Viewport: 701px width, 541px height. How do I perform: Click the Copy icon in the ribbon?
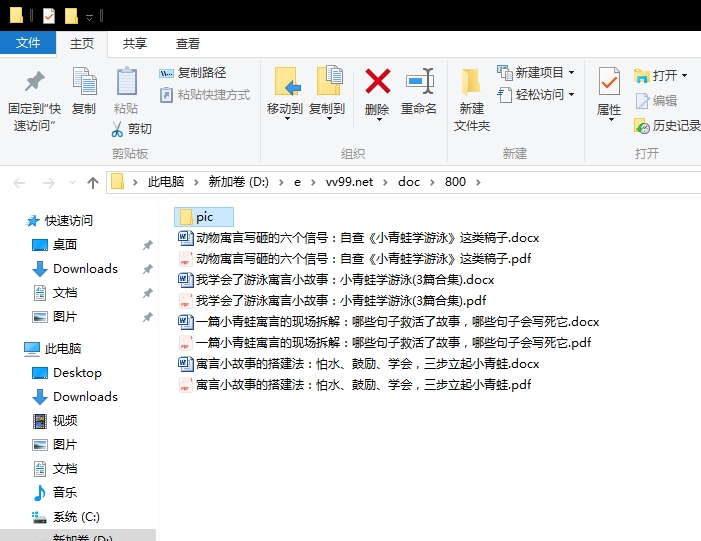point(84,81)
